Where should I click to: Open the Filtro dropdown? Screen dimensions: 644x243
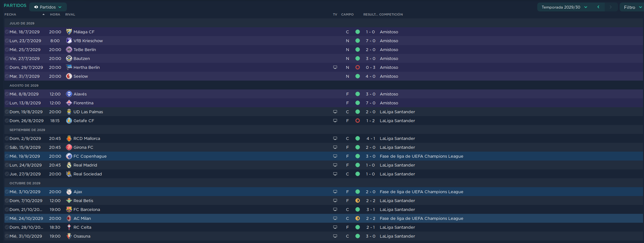pos(632,7)
